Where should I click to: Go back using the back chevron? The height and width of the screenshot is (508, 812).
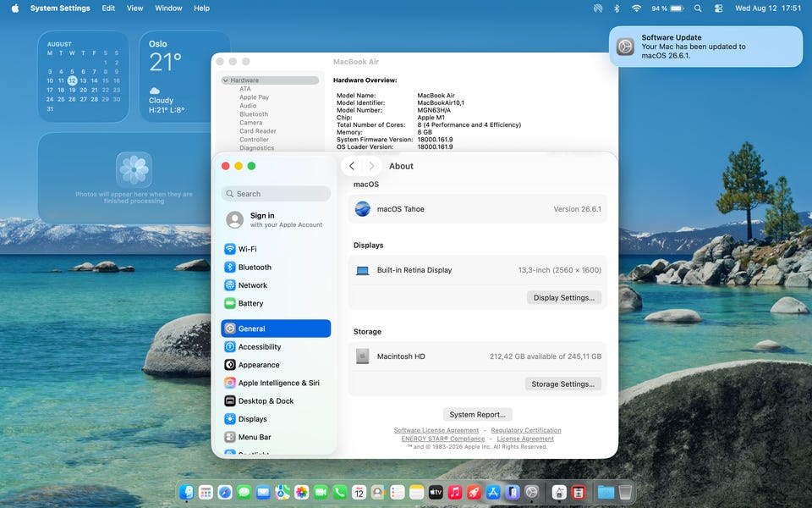click(352, 166)
